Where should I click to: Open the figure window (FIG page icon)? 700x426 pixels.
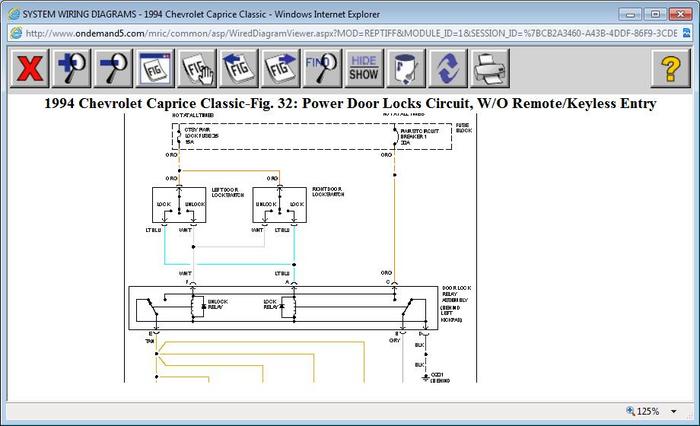click(x=155, y=68)
